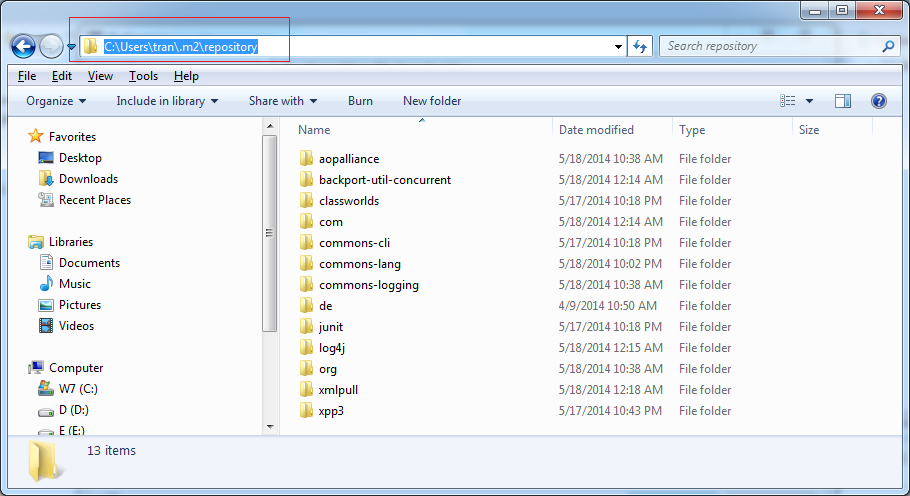This screenshot has height=496, width=910.
Task: Sort by Date modified column header
Action: coord(596,130)
